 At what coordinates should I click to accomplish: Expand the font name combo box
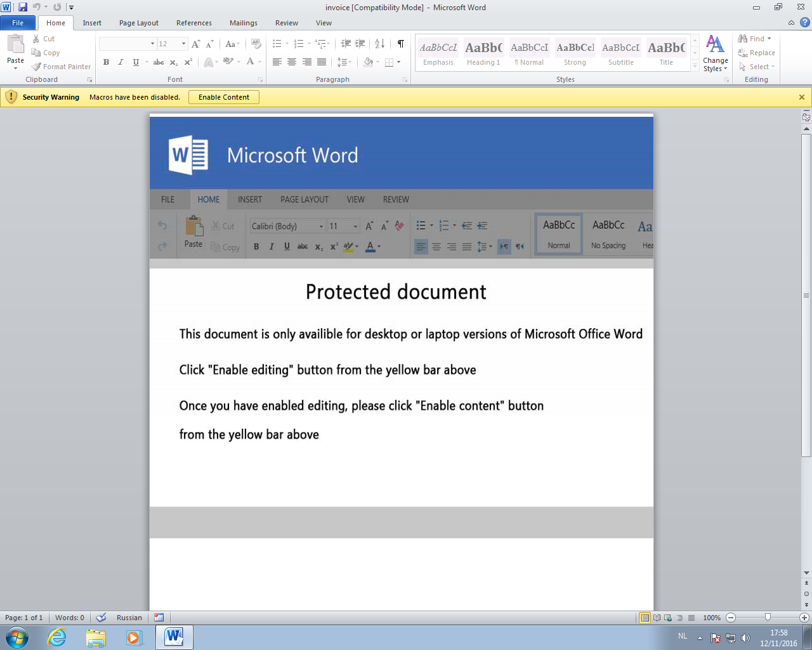click(152, 44)
